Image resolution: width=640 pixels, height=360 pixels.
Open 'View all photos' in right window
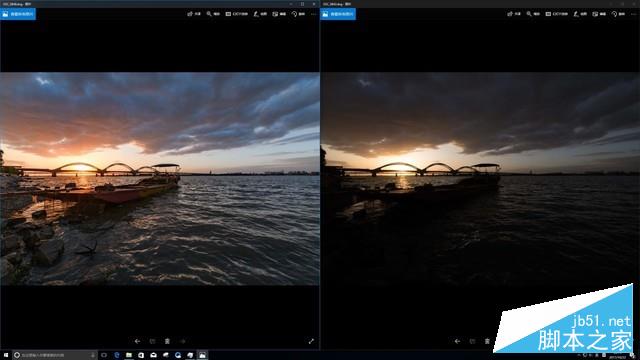click(x=338, y=14)
